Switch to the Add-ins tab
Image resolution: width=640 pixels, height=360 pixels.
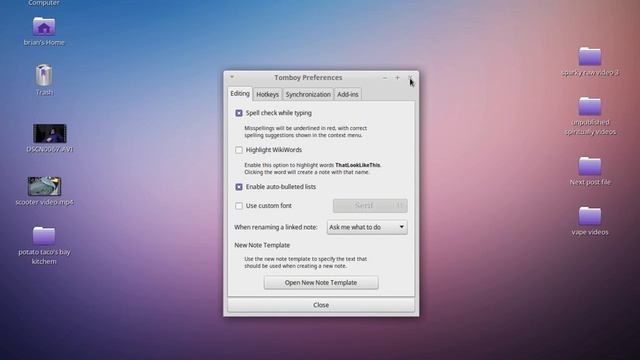[347, 94]
